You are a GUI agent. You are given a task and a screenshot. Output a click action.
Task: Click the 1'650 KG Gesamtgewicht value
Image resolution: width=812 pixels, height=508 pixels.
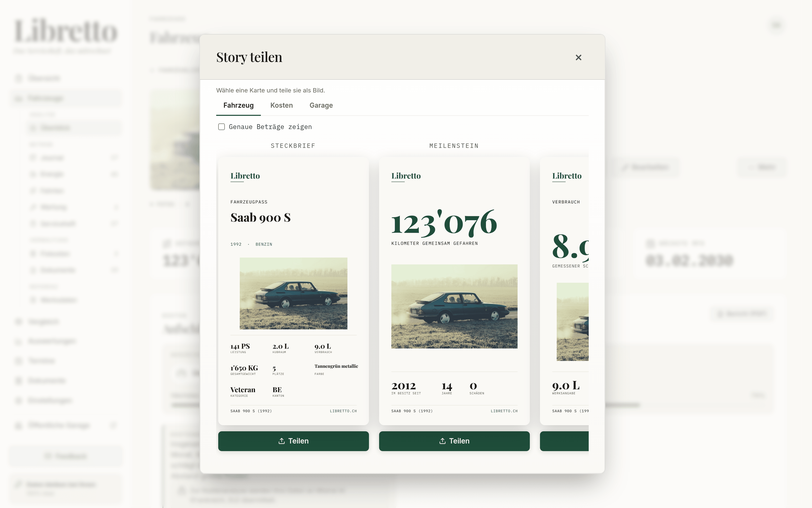(244, 368)
